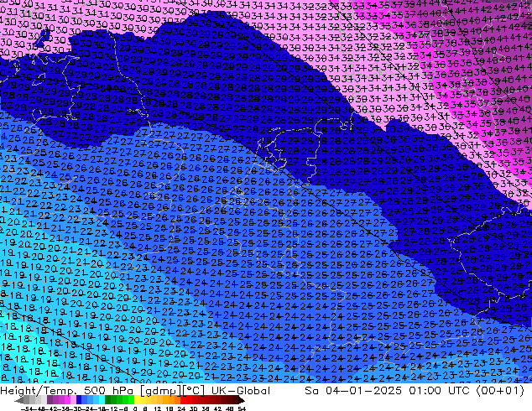Click the "54" value at the scale's right end
Viewport: 532px width, 411px height.
[242, 408]
